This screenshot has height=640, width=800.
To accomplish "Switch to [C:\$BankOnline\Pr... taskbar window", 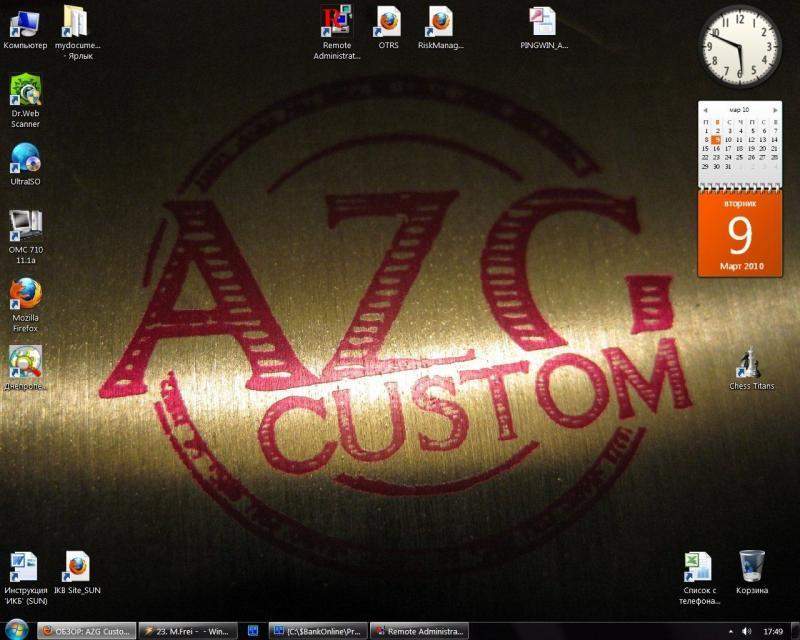I will [x=318, y=631].
